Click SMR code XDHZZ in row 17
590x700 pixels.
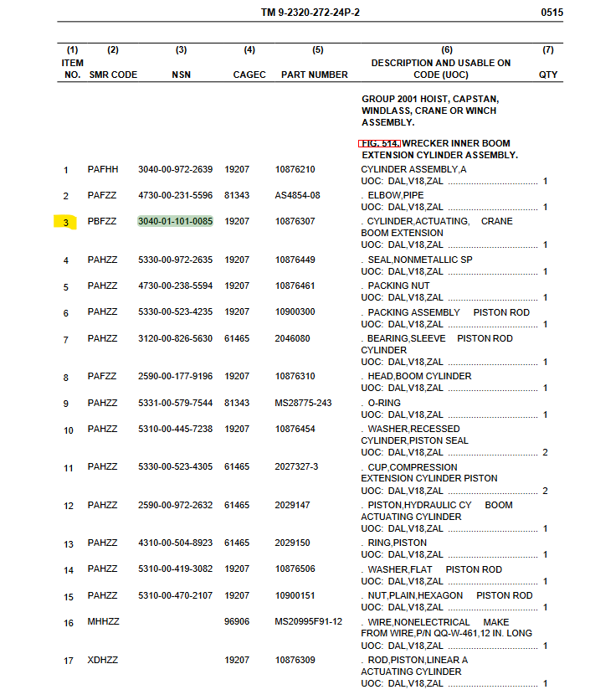(103, 661)
